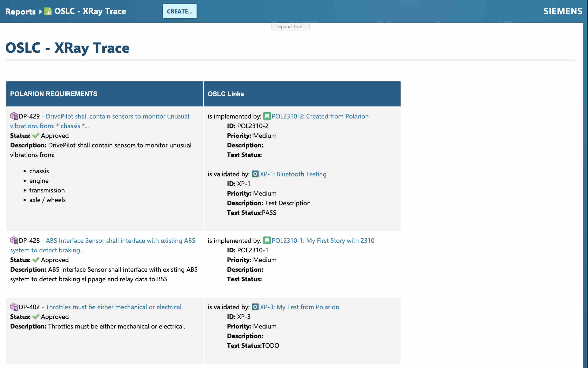Click 'Priority: Medium' under XP-3

click(252, 326)
